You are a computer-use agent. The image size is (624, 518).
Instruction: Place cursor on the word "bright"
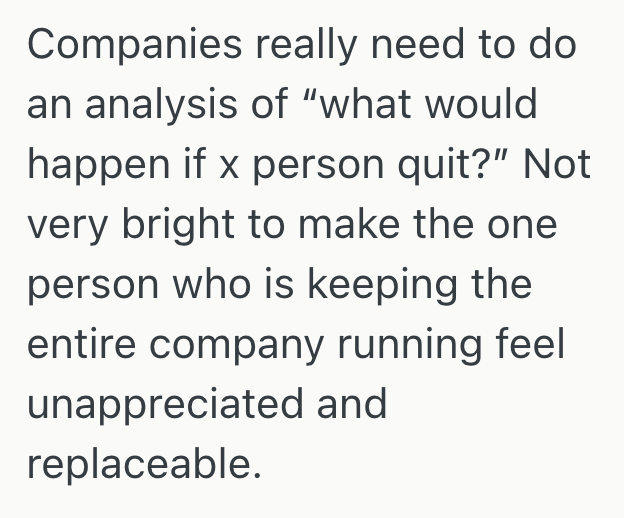[x=173, y=226]
